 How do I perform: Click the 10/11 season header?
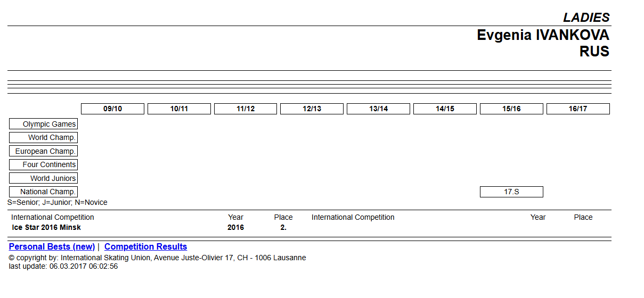pyautogui.click(x=179, y=109)
